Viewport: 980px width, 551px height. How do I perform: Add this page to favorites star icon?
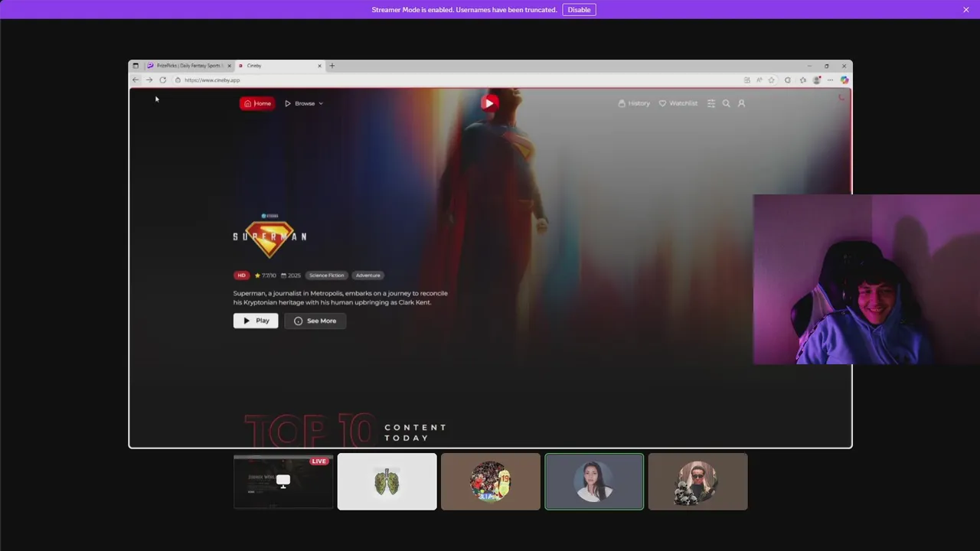point(771,80)
